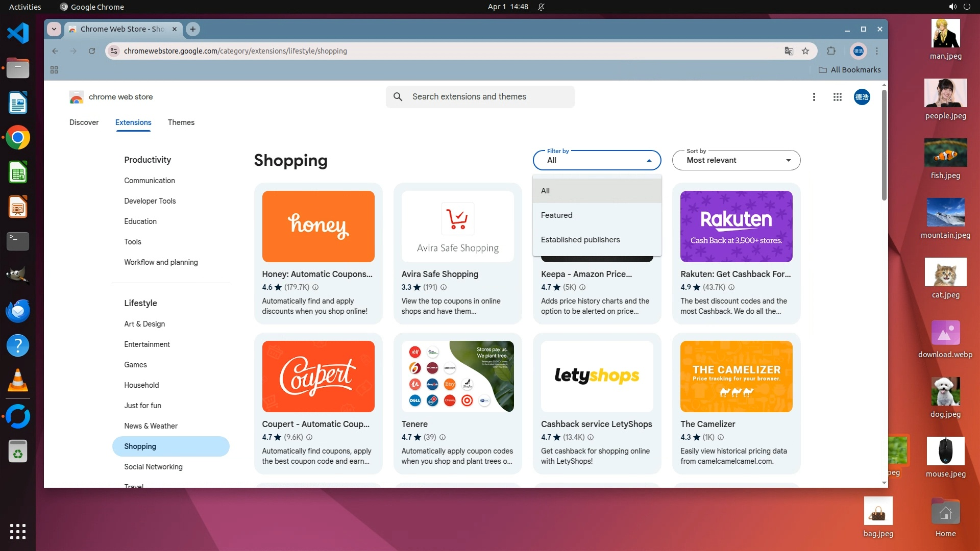980x551 pixels.
Task: Click the Search extensions and themes field
Action: (x=480, y=97)
